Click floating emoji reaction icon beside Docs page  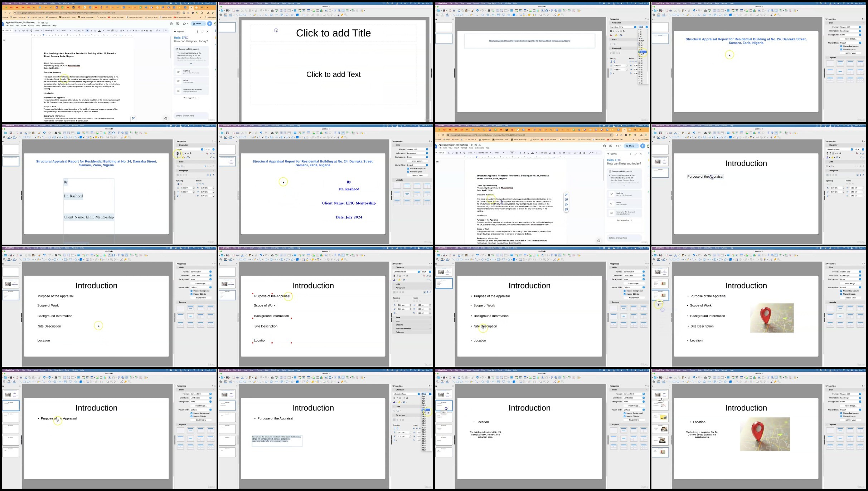pos(566,205)
